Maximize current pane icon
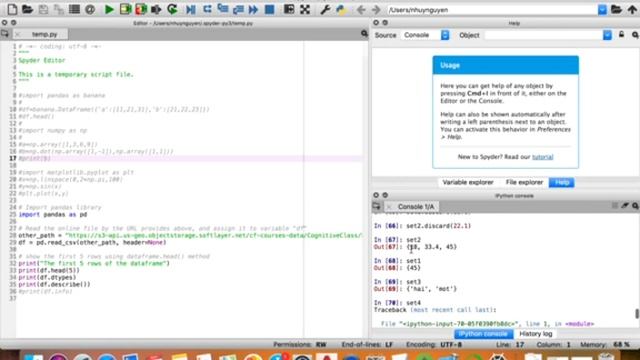Screen dimensions: 640x360 tap(289, 9)
